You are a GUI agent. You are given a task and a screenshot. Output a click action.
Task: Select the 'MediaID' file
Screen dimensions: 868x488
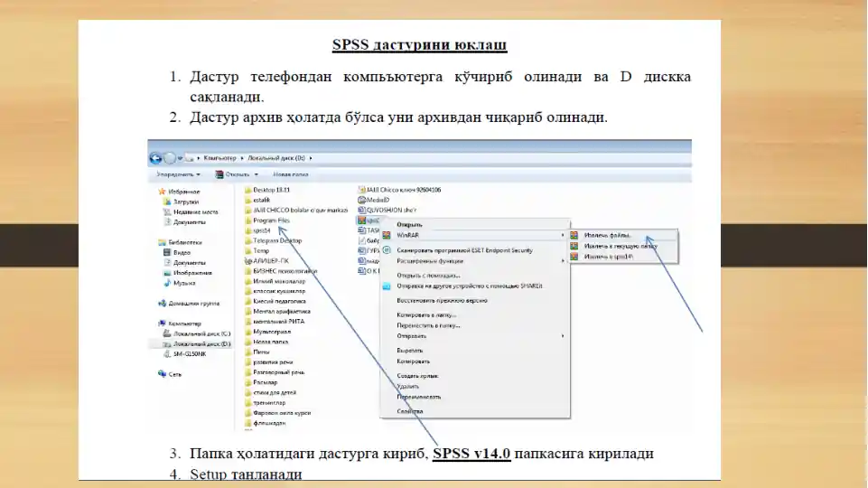[x=378, y=200]
